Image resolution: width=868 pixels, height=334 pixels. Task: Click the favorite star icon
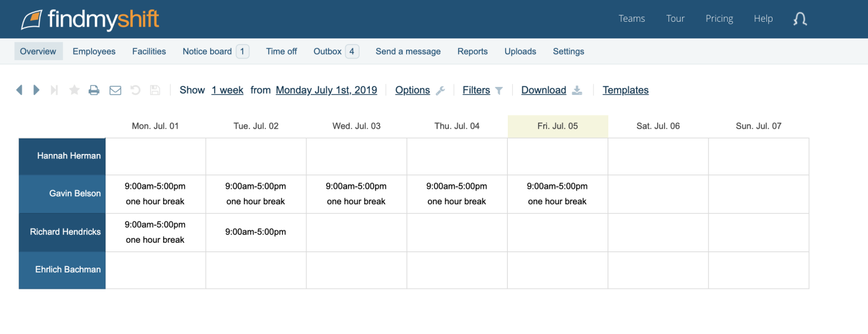[x=74, y=90]
